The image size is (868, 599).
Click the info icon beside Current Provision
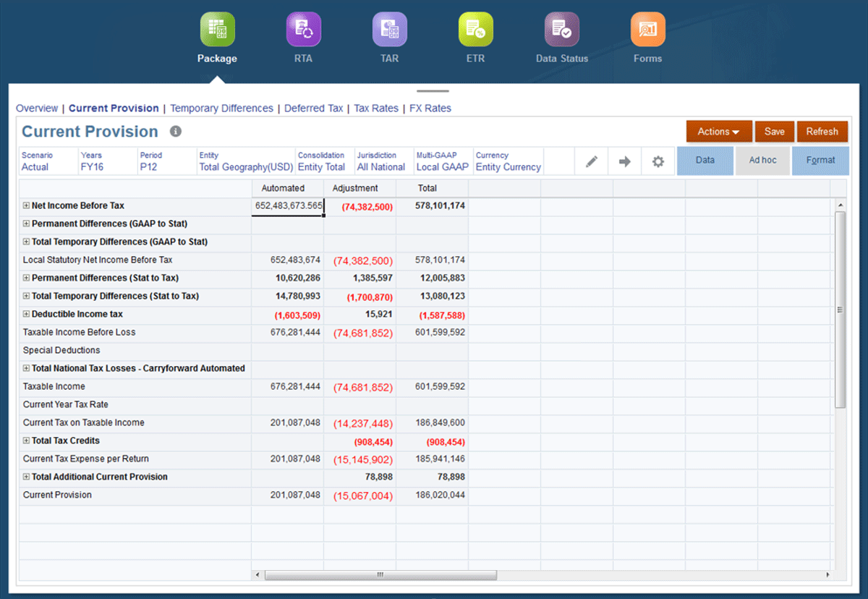[x=175, y=132]
